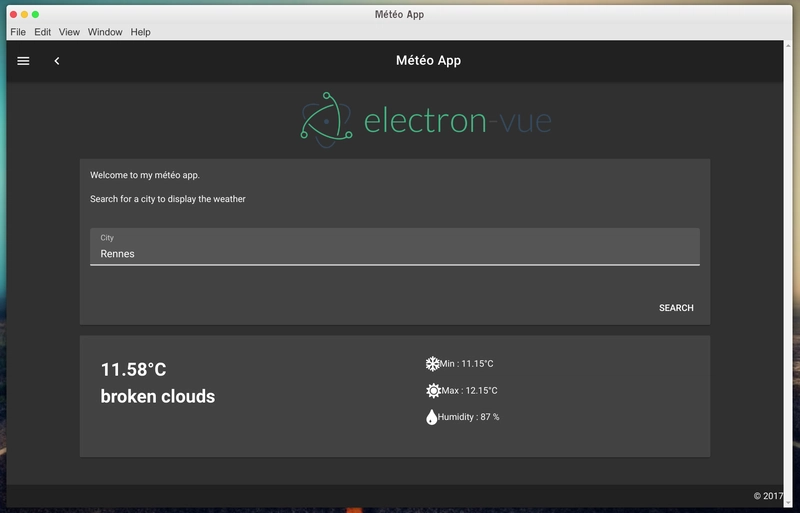This screenshot has height=513, width=800.
Task: Go back with the left chevron icon
Action: pyautogui.click(x=57, y=61)
